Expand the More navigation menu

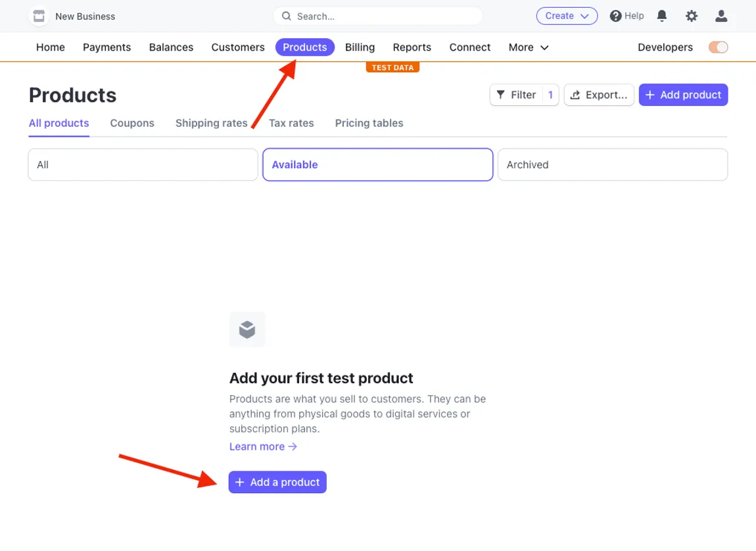click(529, 47)
